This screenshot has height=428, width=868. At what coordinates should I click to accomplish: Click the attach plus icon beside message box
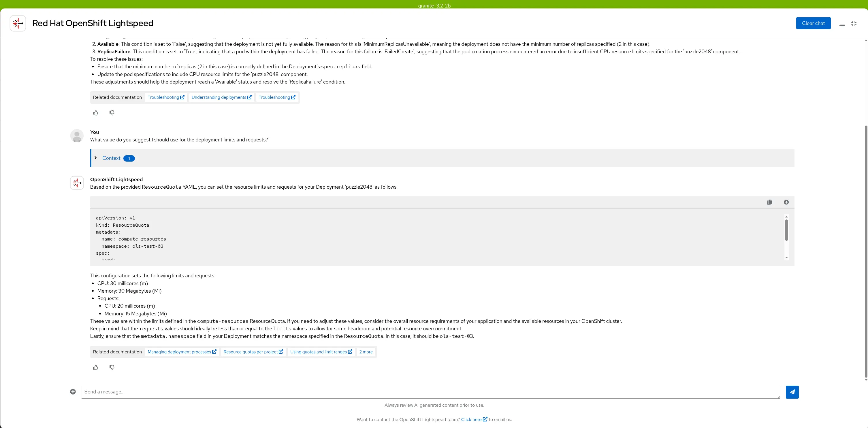coord(73,392)
